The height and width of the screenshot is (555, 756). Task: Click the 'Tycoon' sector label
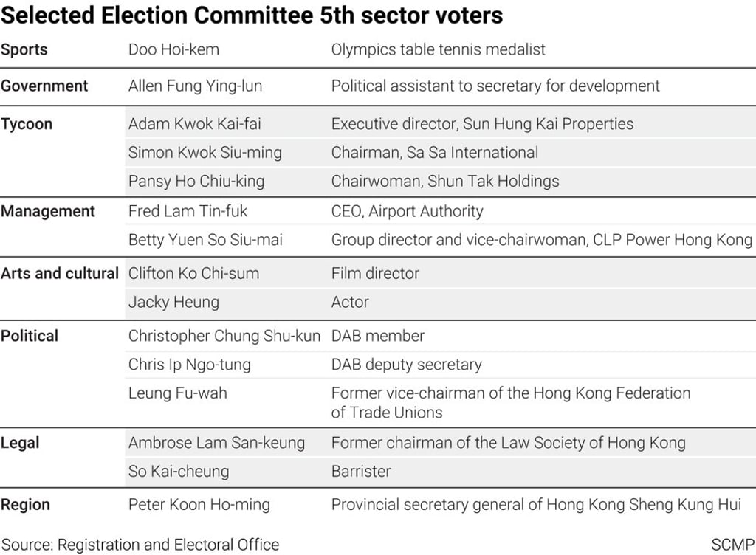point(27,124)
